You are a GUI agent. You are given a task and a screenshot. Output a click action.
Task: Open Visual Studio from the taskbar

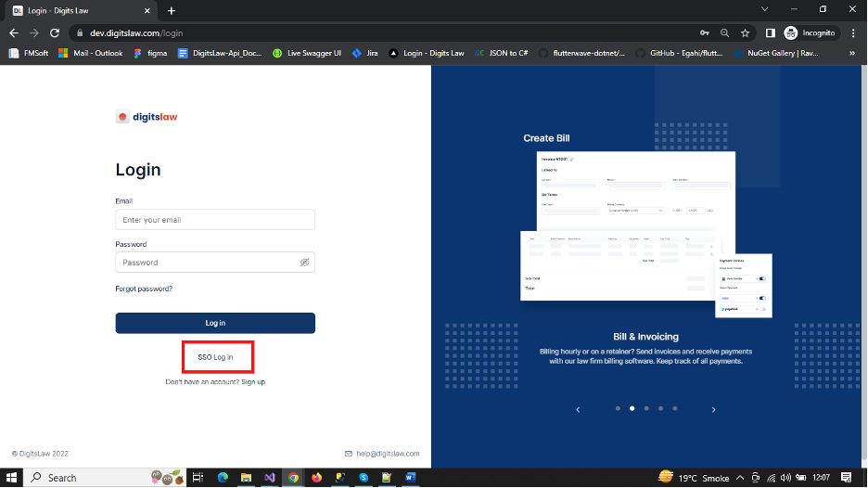click(x=270, y=477)
